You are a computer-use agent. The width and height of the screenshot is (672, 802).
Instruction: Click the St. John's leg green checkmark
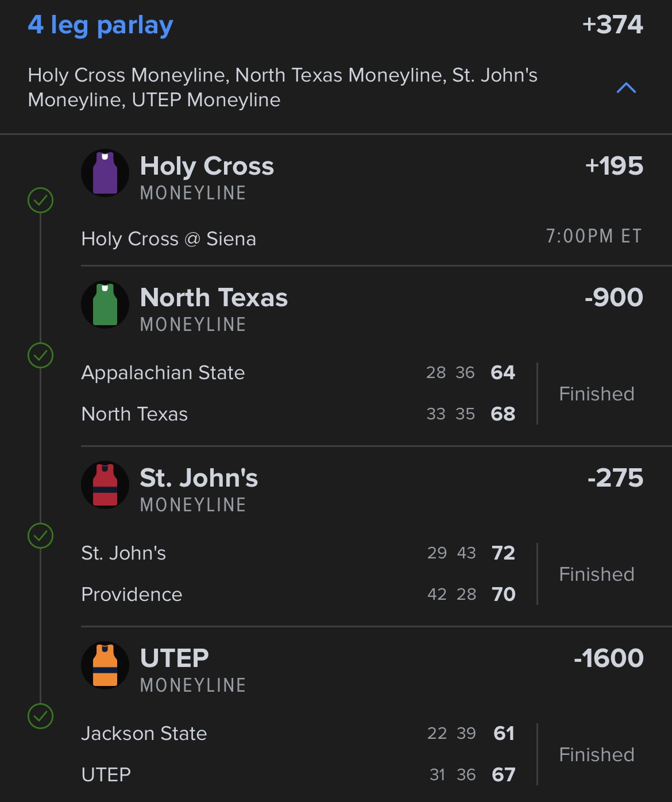pyautogui.click(x=41, y=536)
